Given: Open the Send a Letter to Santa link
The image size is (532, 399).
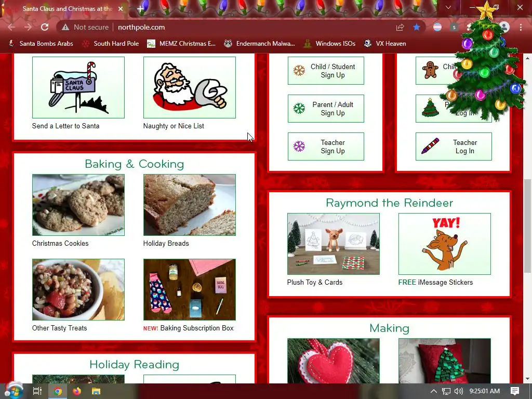Looking at the screenshot, I should (x=66, y=126).
